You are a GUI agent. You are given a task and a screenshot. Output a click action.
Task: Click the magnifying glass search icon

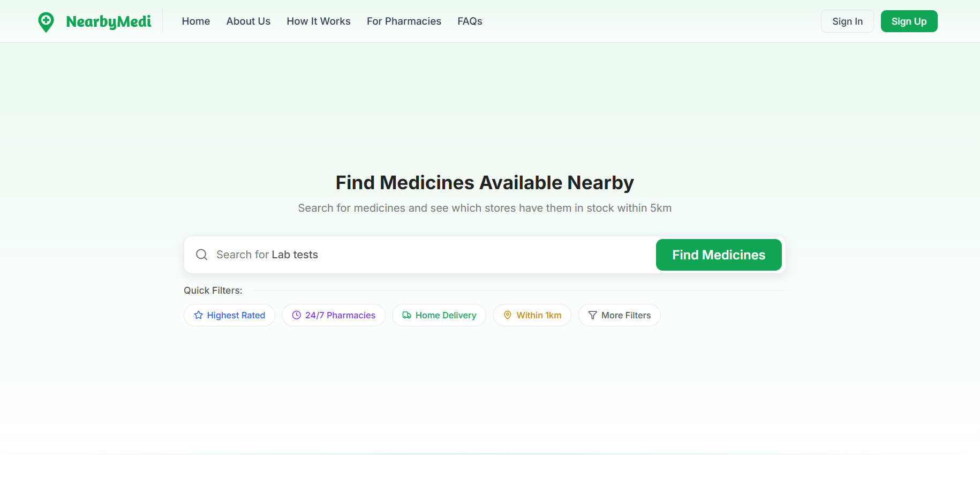pyautogui.click(x=201, y=255)
